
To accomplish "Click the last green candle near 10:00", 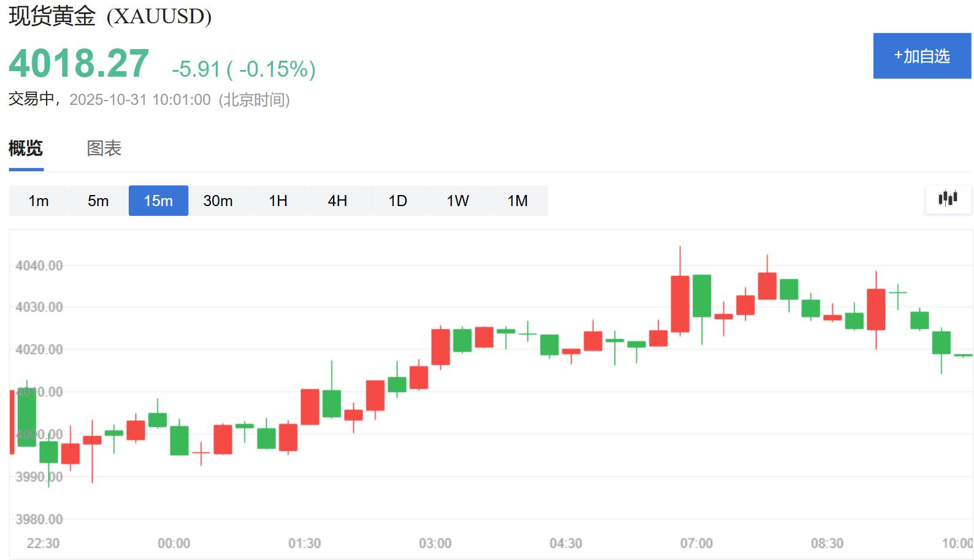I will [x=941, y=342].
